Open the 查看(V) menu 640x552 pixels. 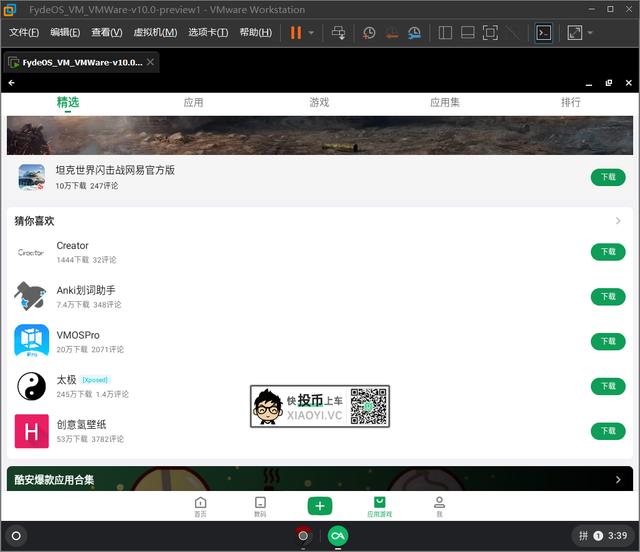[x=107, y=32]
